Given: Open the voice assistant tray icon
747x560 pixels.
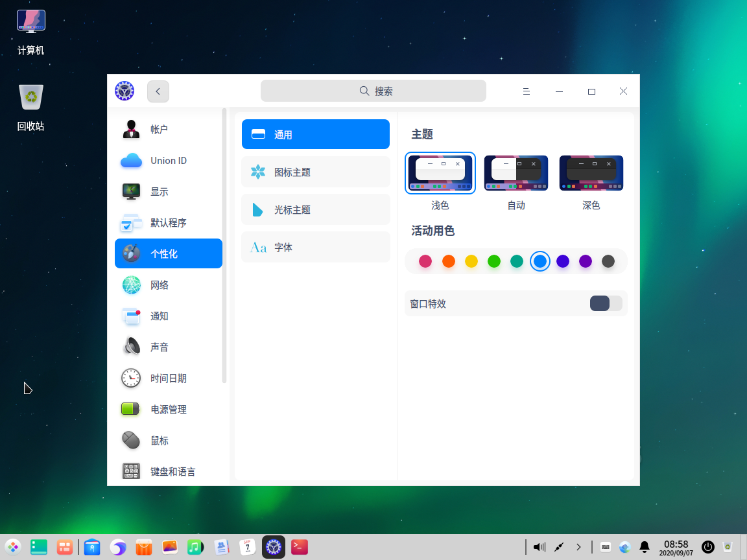Looking at the screenshot, I should point(625,547).
